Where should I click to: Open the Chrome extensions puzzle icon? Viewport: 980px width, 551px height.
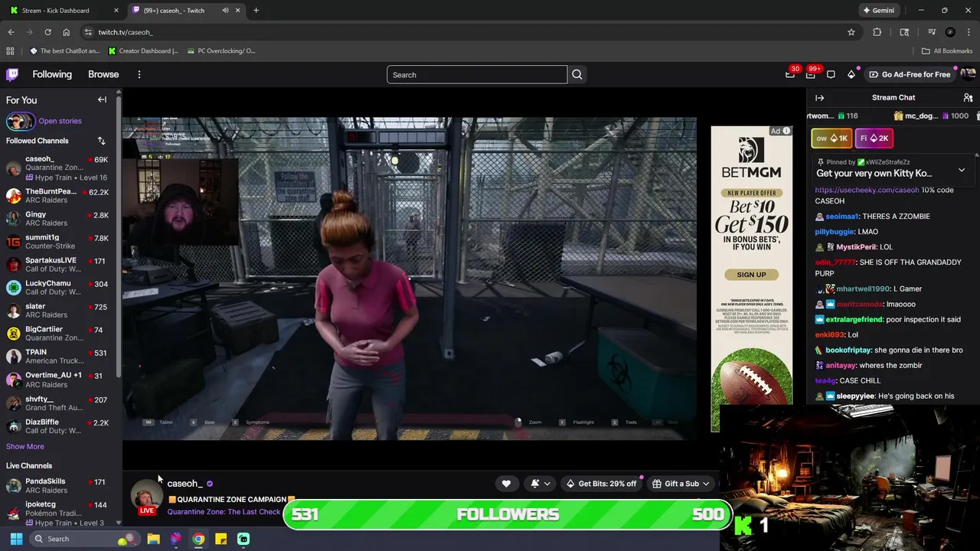(x=877, y=32)
